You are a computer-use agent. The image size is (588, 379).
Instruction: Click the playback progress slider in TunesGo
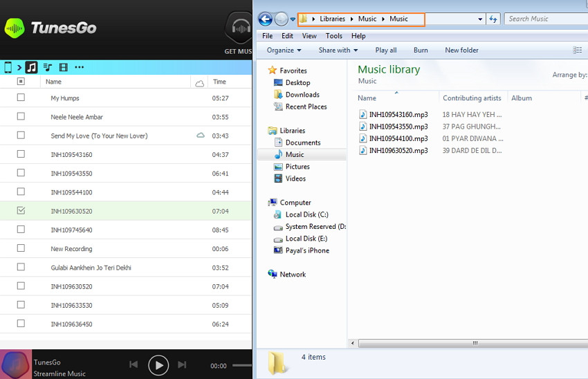pyautogui.click(x=242, y=365)
